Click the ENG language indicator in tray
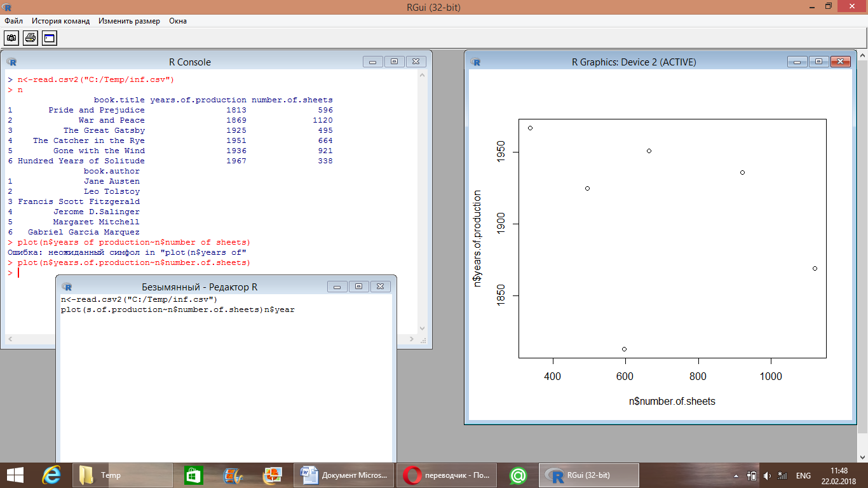 pos(803,475)
